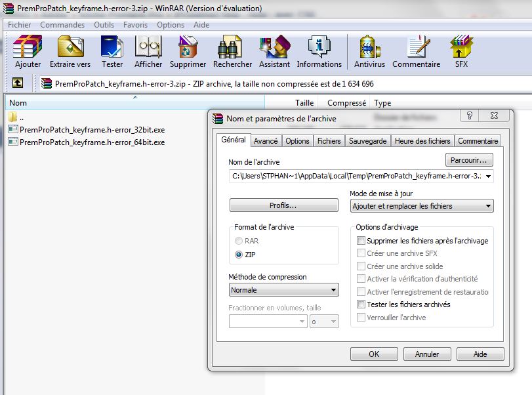532x395 pixels.
Task: Click the SFX toolbar icon
Action: 461,47
